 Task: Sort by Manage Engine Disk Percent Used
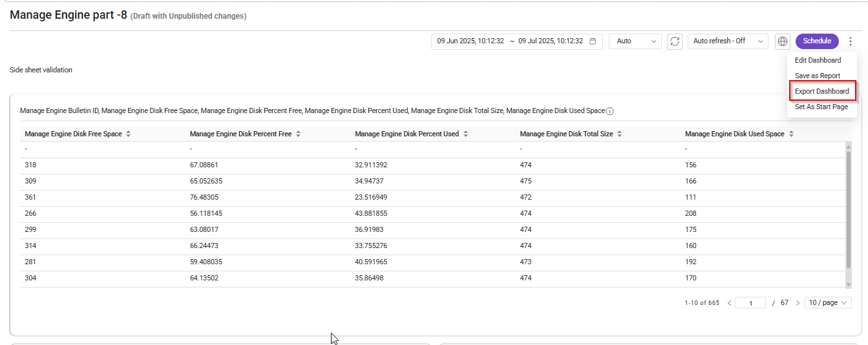click(x=465, y=134)
